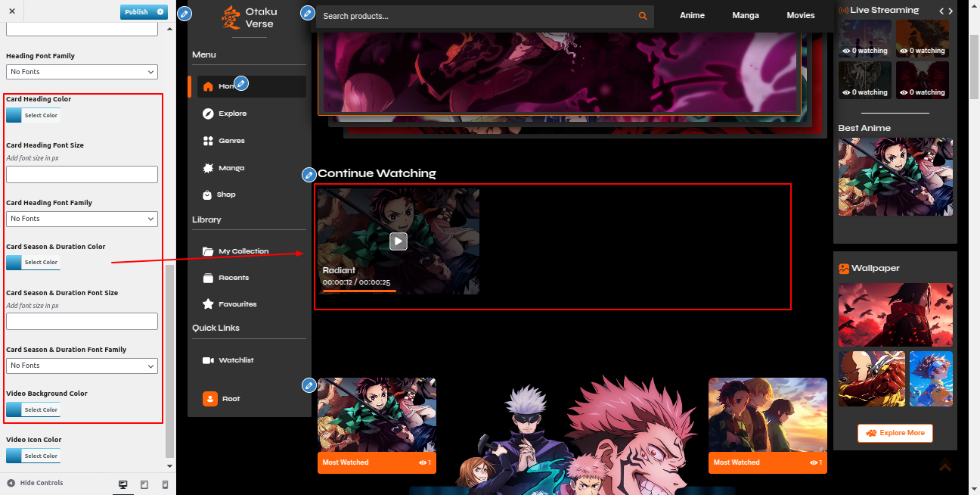Click the edit pencil beside Continue Watching
Screen dimensions: 980x495
[309, 176]
